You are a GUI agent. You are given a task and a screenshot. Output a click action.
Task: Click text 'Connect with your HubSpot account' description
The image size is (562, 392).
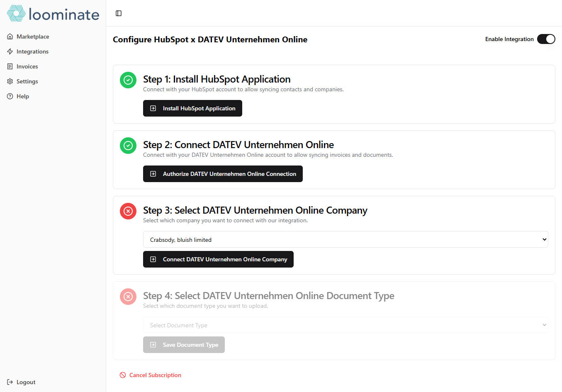coord(243,89)
